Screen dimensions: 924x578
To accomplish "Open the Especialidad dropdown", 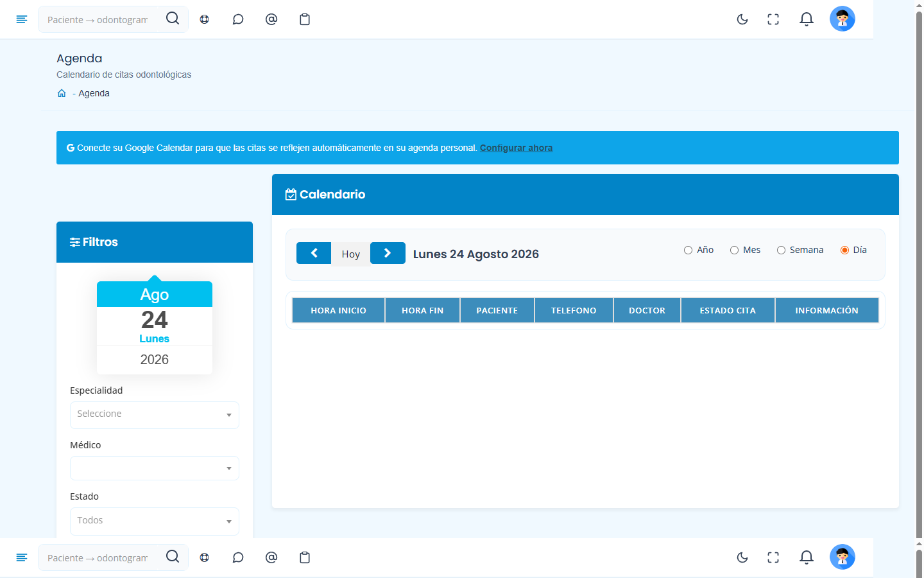I will click(155, 415).
